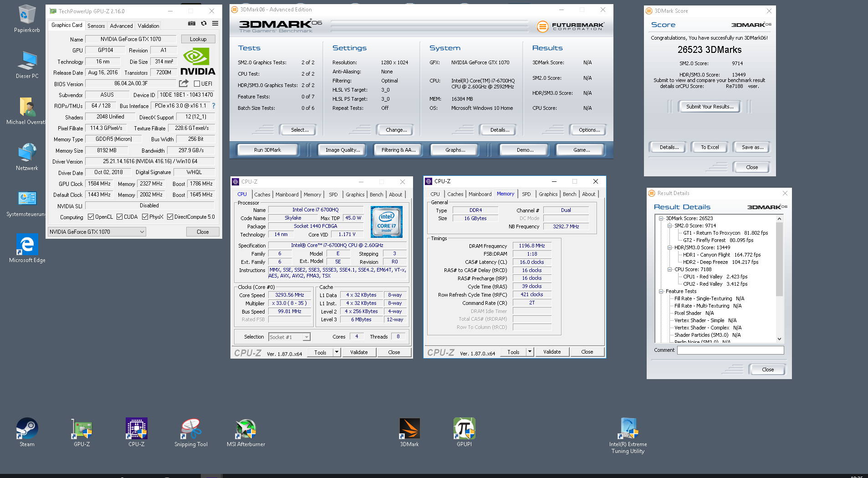The image size is (868, 478).
Task: Switch to the Advanced tab in GPU-Z
Action: pos(121,26)
